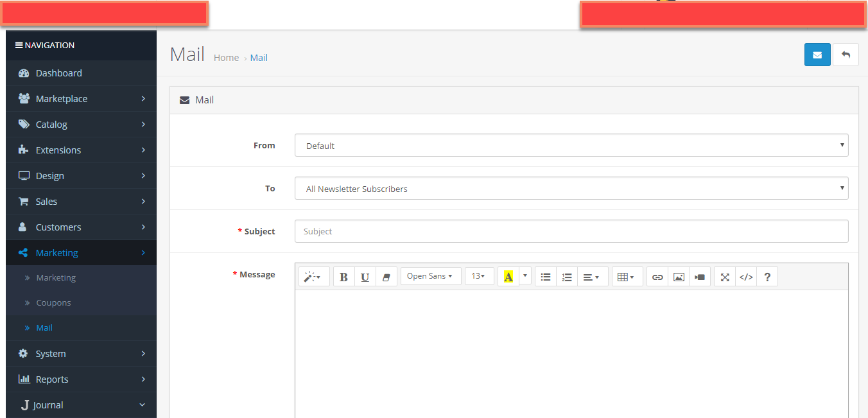Click the eraser Remove Font Style icon
Viewport: 868px width, 418px height.
pos(386,277)
